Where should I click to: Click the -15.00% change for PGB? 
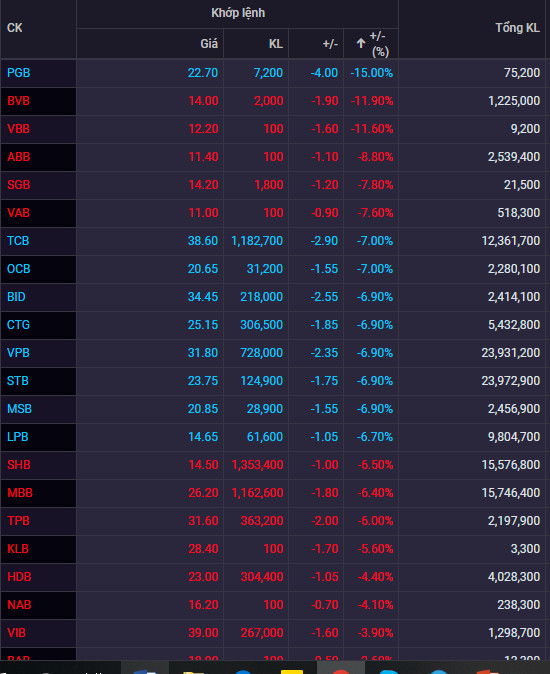tap(371, 73)
